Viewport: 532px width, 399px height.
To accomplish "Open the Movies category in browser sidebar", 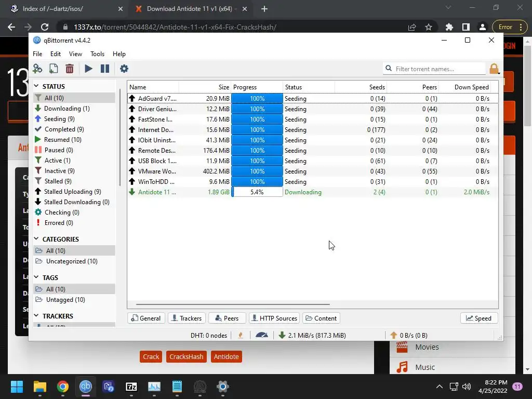I will click(453, 347).
